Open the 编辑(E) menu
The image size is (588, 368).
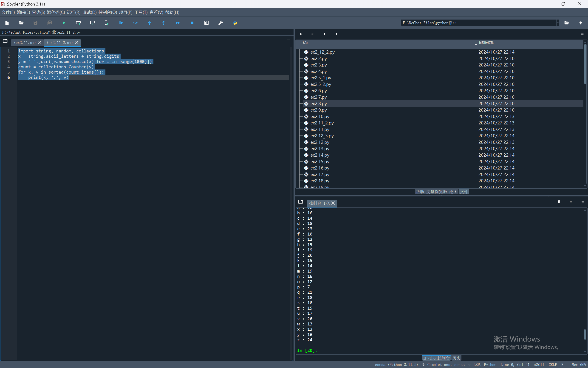coord(23,12)
